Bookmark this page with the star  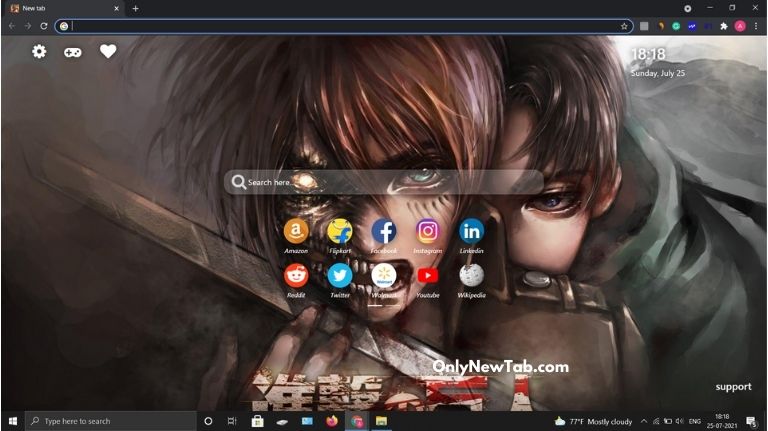point(624,26)
